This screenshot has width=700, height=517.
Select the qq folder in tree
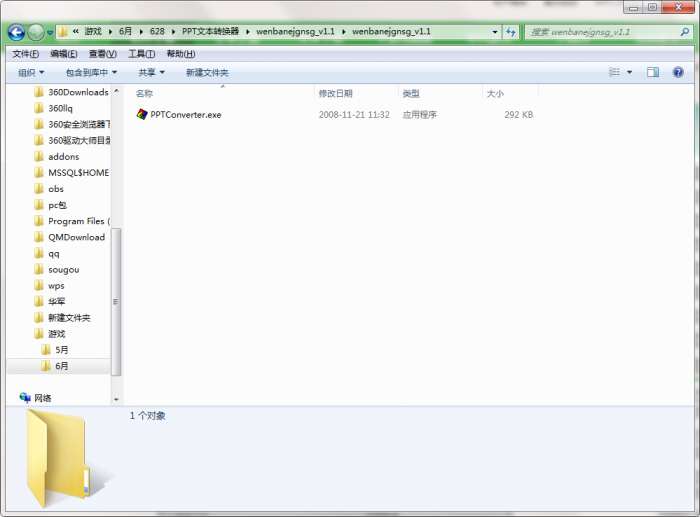coord(47,254)
